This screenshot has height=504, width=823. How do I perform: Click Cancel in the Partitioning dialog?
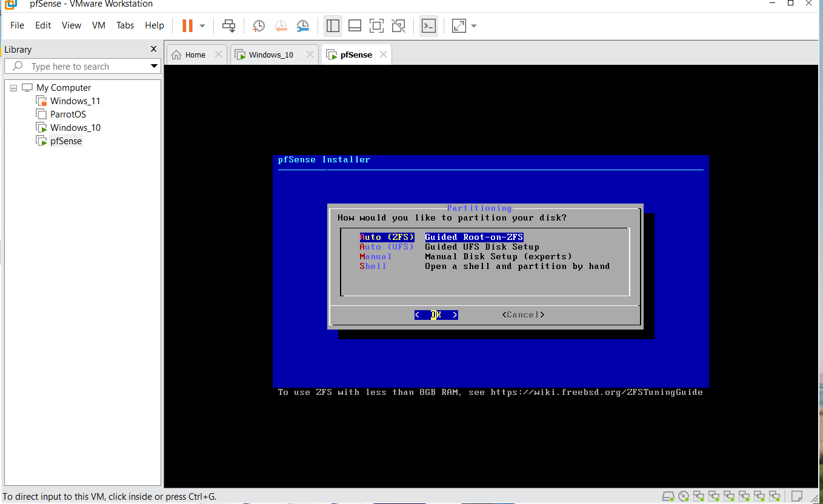pos(524,315)
